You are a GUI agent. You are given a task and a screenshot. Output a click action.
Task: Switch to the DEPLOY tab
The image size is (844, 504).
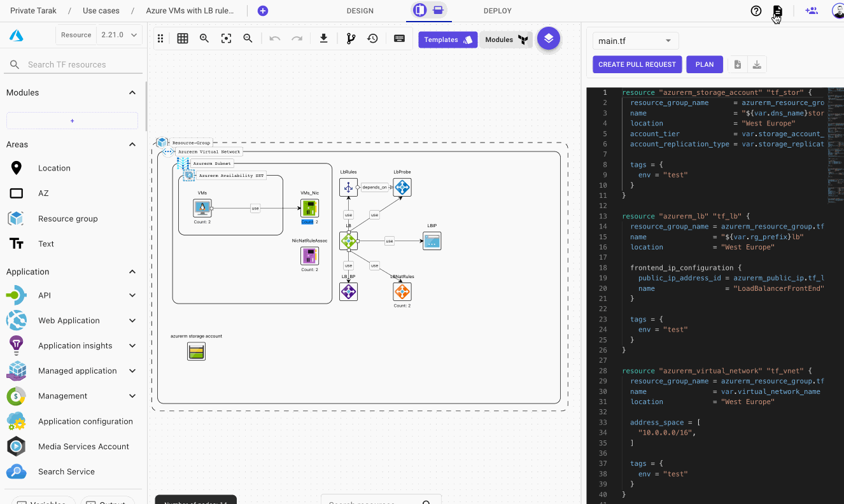pos(497,10)
